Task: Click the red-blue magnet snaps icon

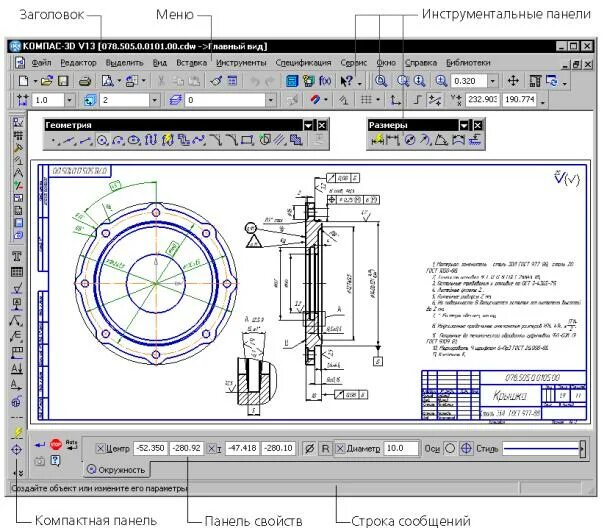Action: coord(315,100)
